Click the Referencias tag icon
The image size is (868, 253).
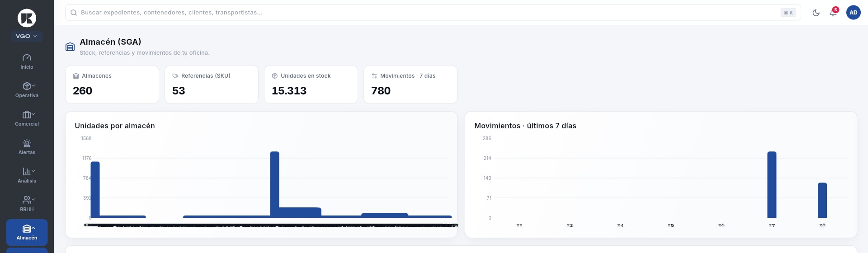point(175,76)
